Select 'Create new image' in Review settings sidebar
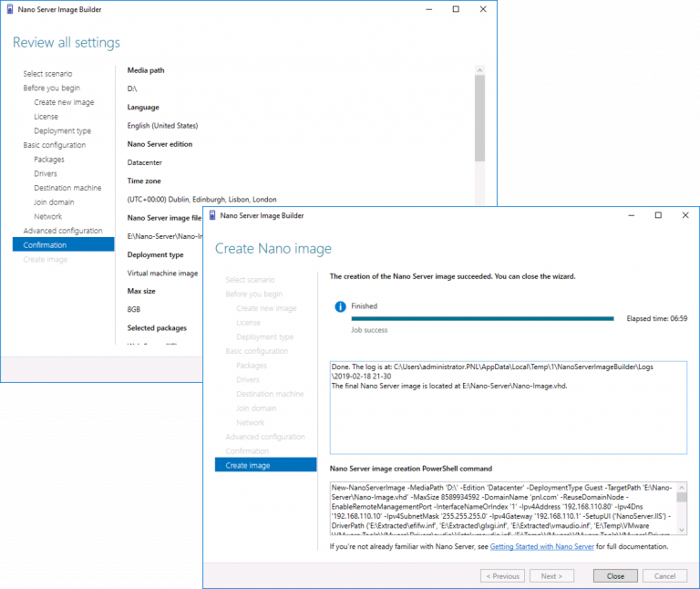This screenshot has height=589, width=700. pos(64,102)
